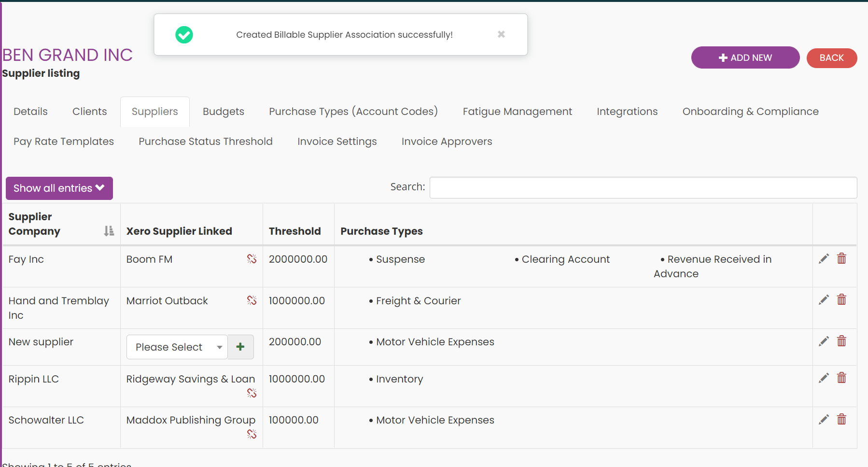Open the Integrations tab

(x=627, y=112)
